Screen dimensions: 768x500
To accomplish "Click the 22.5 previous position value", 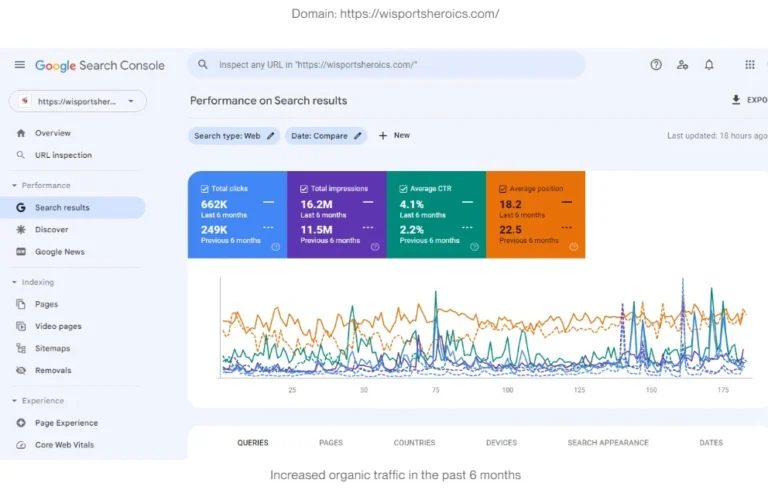I will pos(510,230).
